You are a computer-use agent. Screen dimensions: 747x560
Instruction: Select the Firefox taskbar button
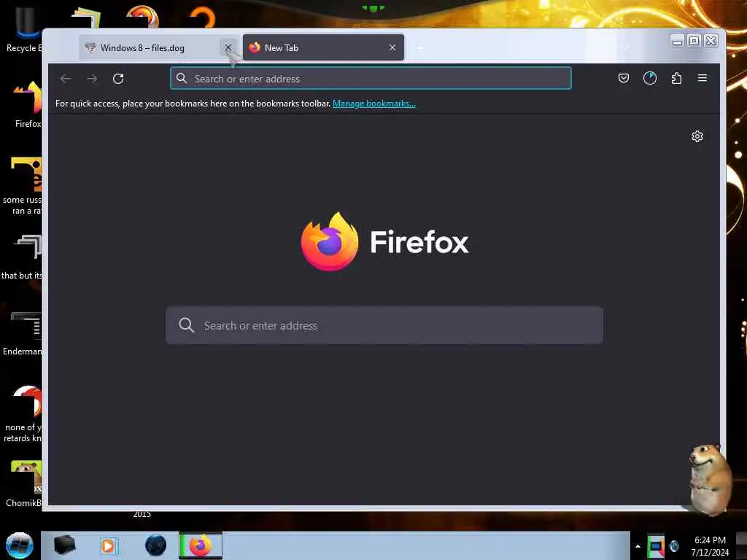(x=201, y=545)
